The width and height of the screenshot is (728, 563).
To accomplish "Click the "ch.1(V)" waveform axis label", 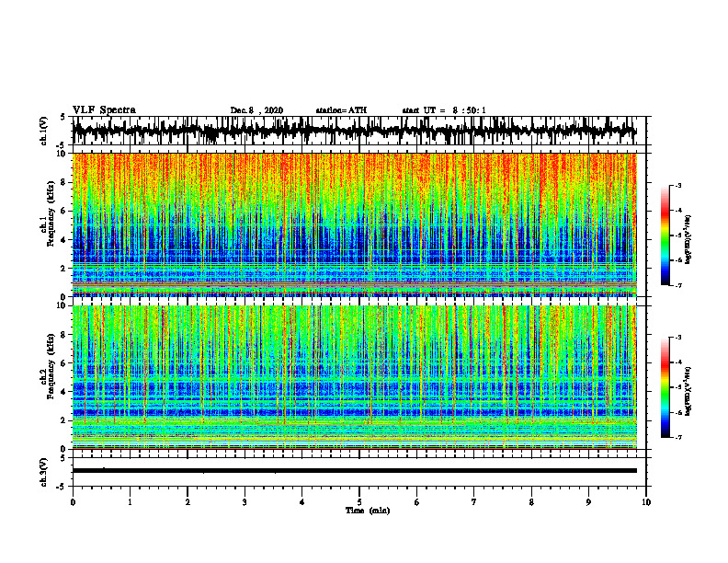I will tap(44, 131).
